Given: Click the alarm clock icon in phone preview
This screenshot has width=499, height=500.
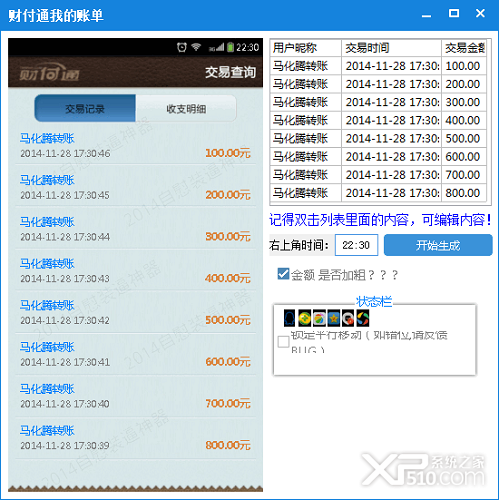Looking at the screenshot, I should tap(182, 47).
